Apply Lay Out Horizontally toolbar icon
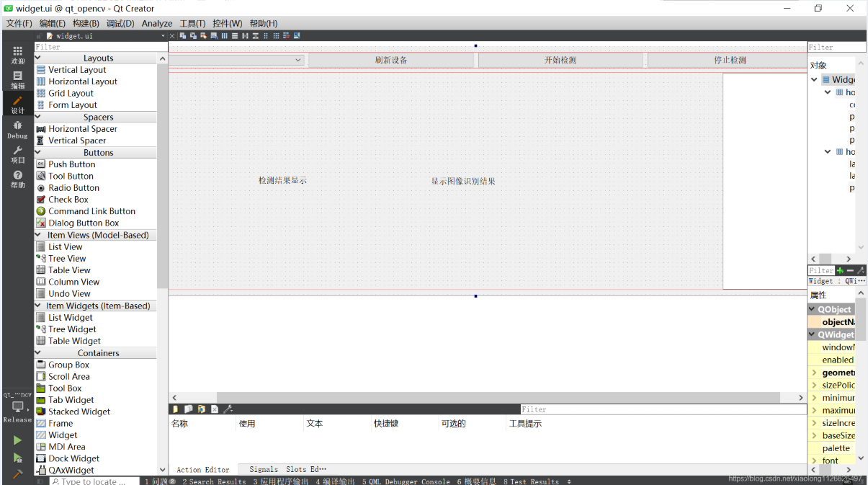Viewport: 868px width, 485px height. pos(225,35)
